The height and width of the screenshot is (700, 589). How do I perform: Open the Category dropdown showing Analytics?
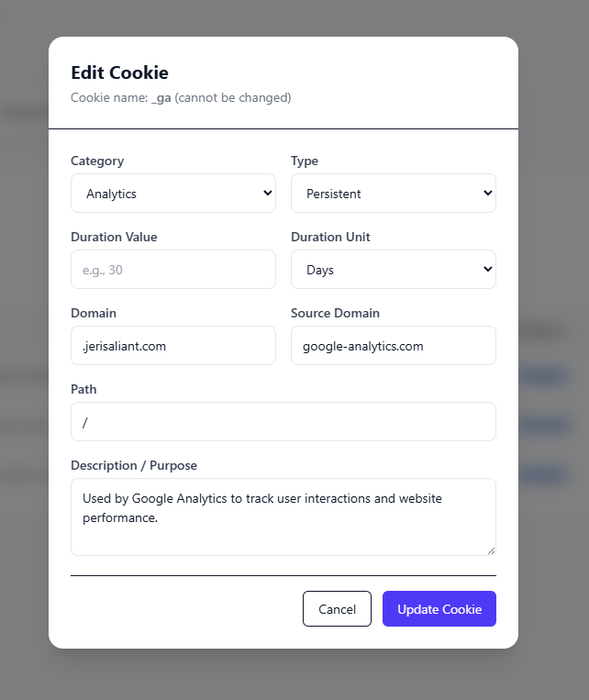tap(172, 194)
